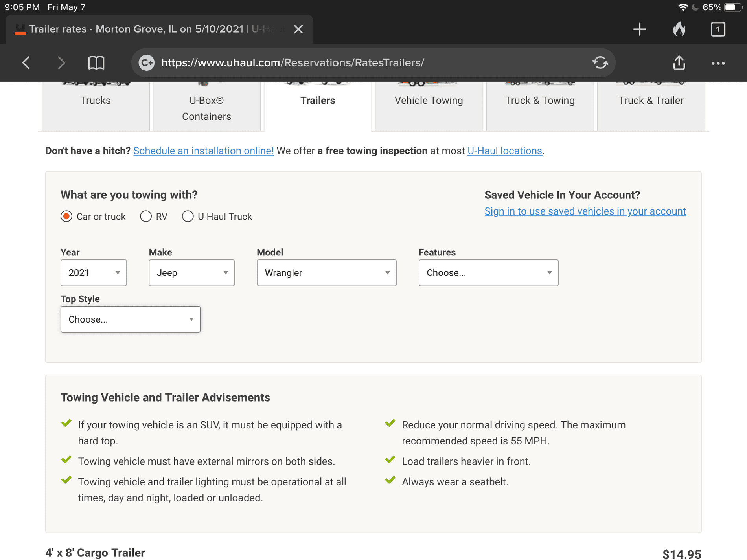Open the Make dropdown showing Jeep

pos(192,273)
